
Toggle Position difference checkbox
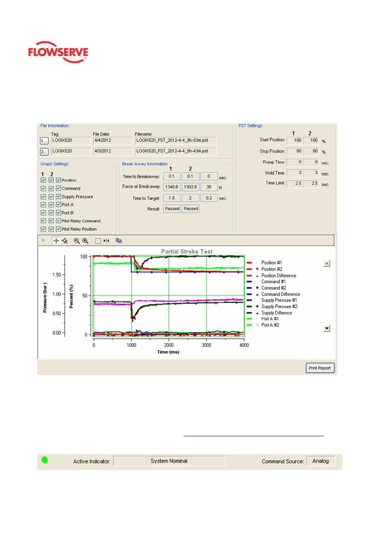58,180
